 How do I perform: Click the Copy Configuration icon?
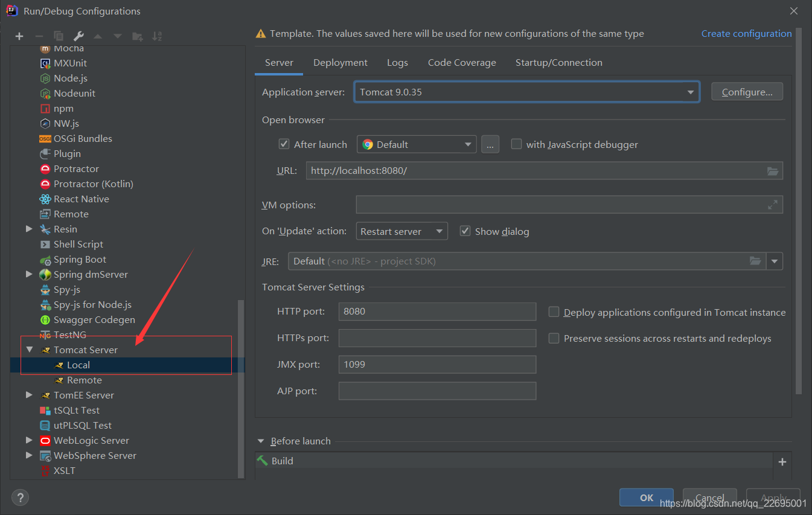pyautogui.click(x=59, y=36)
